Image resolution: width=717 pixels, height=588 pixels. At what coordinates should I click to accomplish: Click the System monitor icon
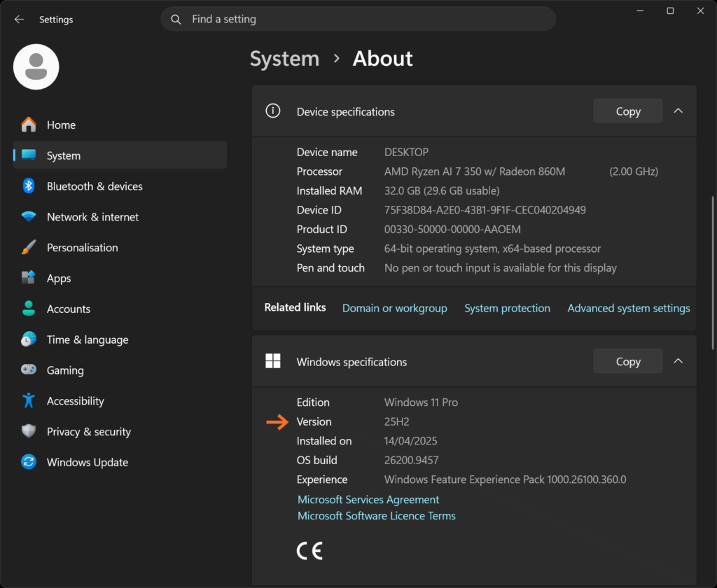[x=29, y=155]
